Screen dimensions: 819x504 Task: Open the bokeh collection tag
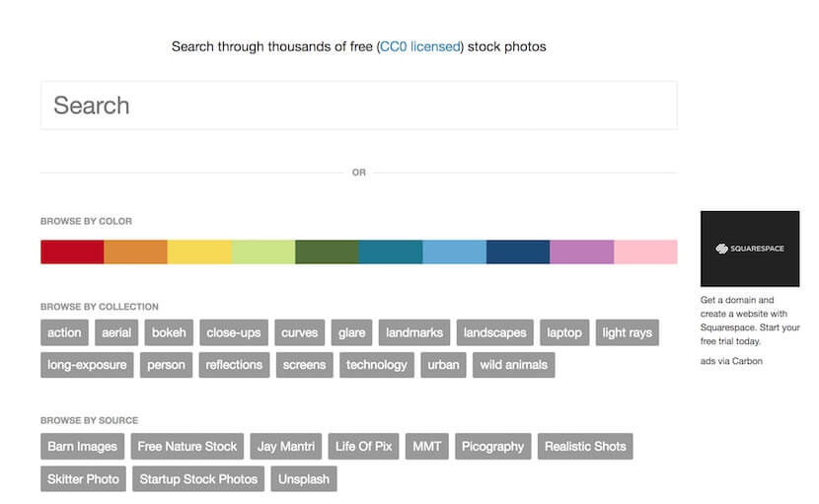[x=169, y=332]
